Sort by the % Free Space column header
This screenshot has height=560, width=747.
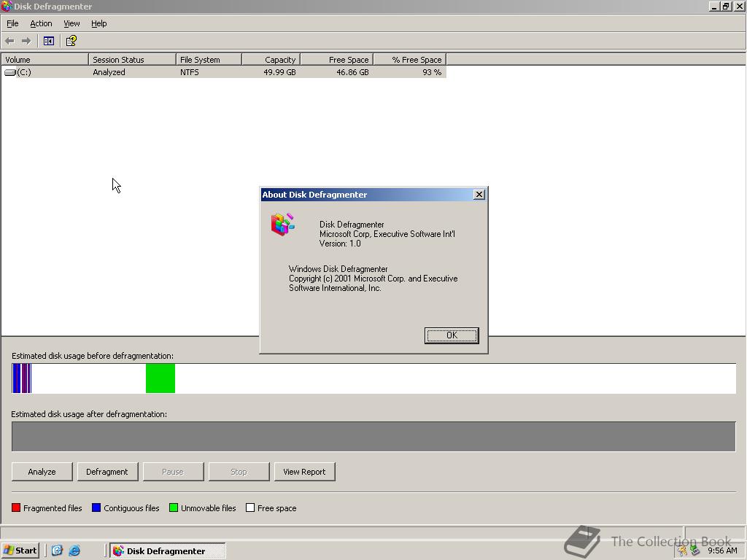(x=410, y=60)
